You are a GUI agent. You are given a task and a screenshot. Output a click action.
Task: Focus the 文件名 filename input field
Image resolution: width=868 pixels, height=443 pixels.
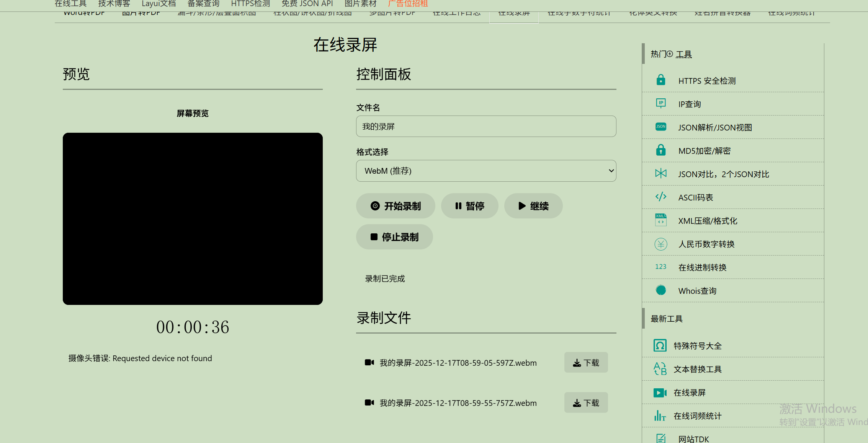pos(486,127)
